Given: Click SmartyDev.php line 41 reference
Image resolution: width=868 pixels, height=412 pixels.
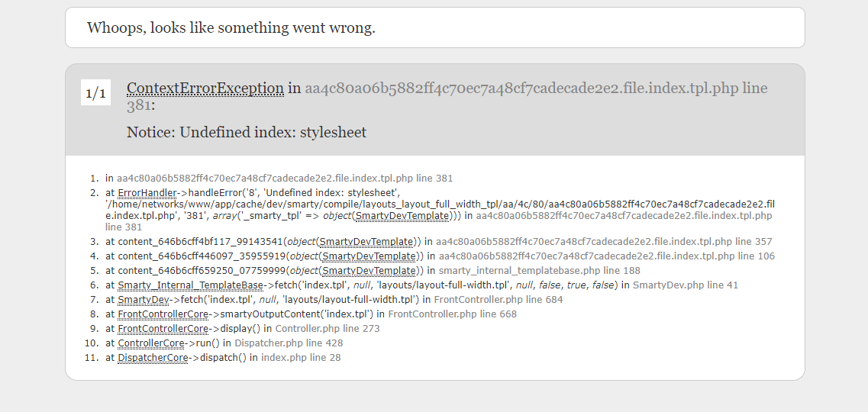Looking at the screenshot, I should pos(686,285).
